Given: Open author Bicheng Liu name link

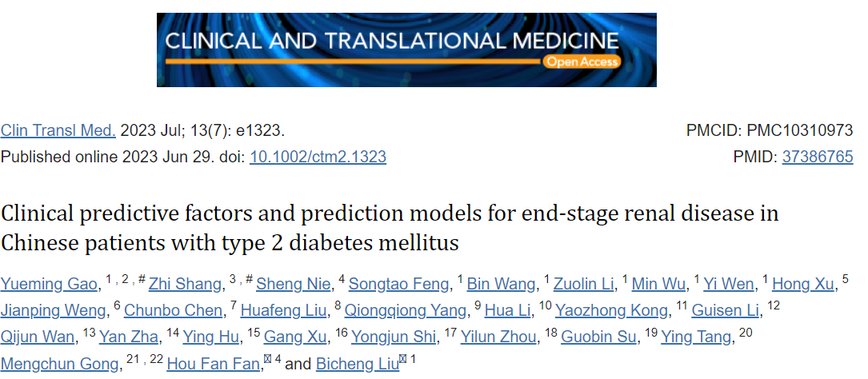Looking at the screenshot, I should point(357,364).
